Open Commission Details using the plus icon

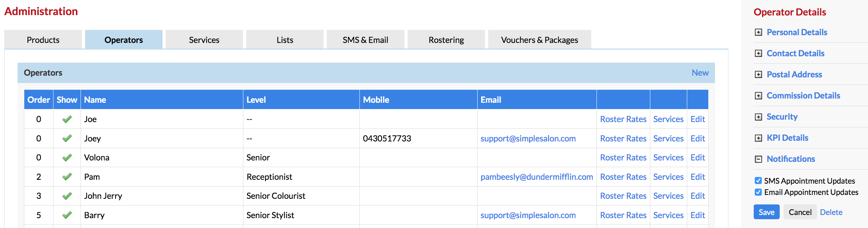pos(759,96)
